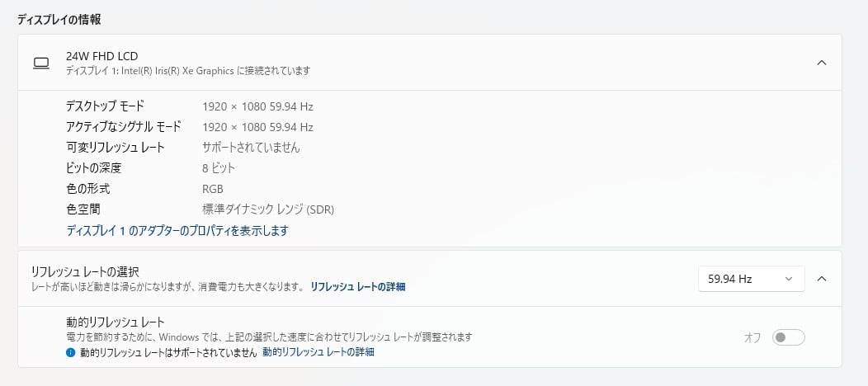Collapse the refresh rate selection section

click(821, 279)
